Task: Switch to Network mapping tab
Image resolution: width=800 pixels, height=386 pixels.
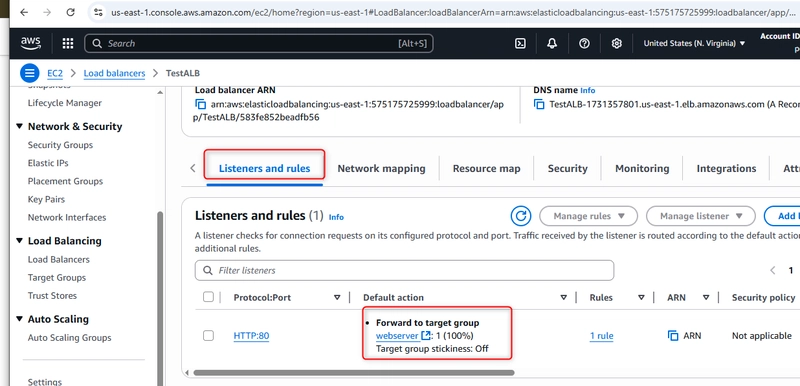Action: (x=381, y=168)
